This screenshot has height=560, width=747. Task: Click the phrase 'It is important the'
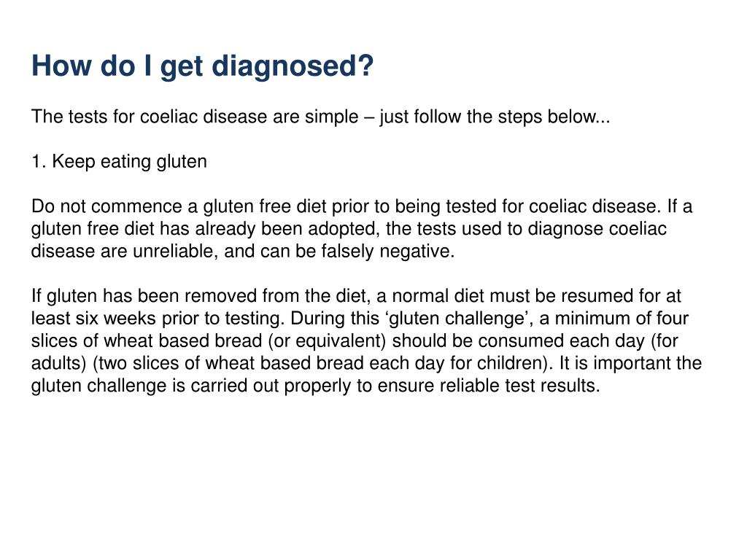pos(630,363)
